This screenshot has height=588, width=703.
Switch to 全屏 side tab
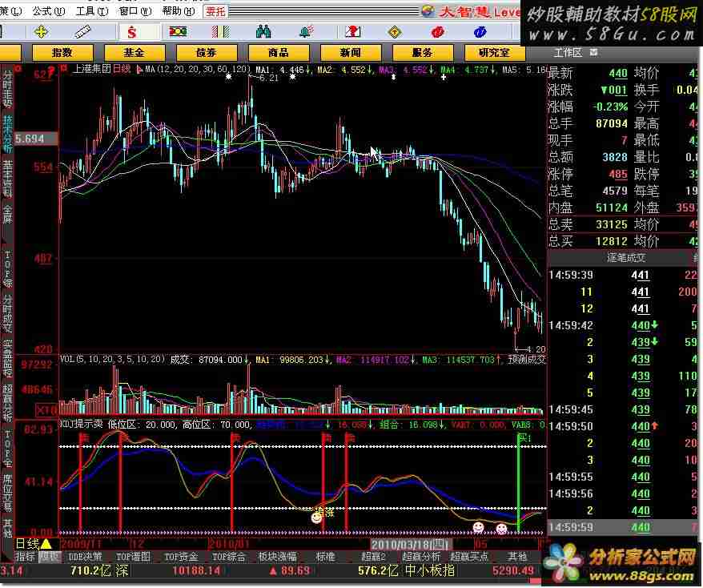[7, 215]
